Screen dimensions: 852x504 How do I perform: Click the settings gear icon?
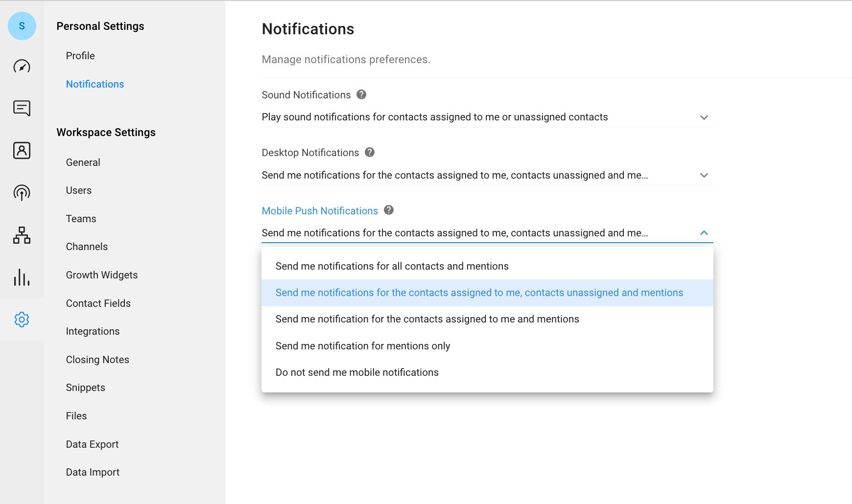[x=22, y=320]
